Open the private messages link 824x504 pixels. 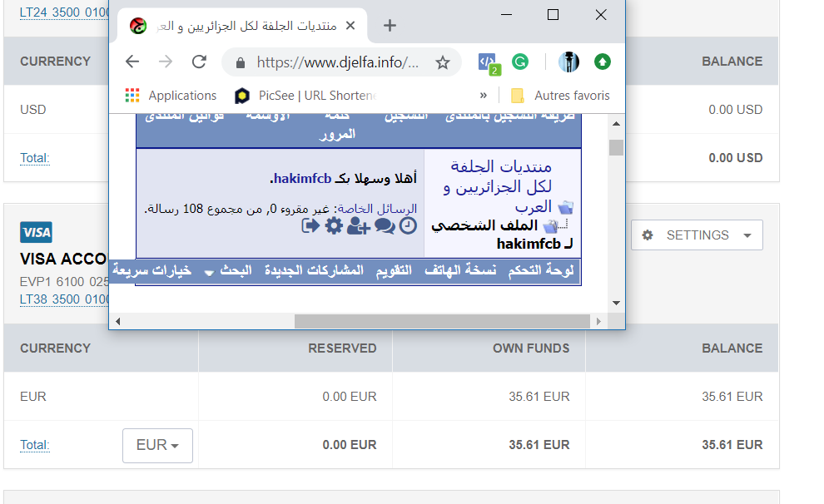click(x=377, y=209)
